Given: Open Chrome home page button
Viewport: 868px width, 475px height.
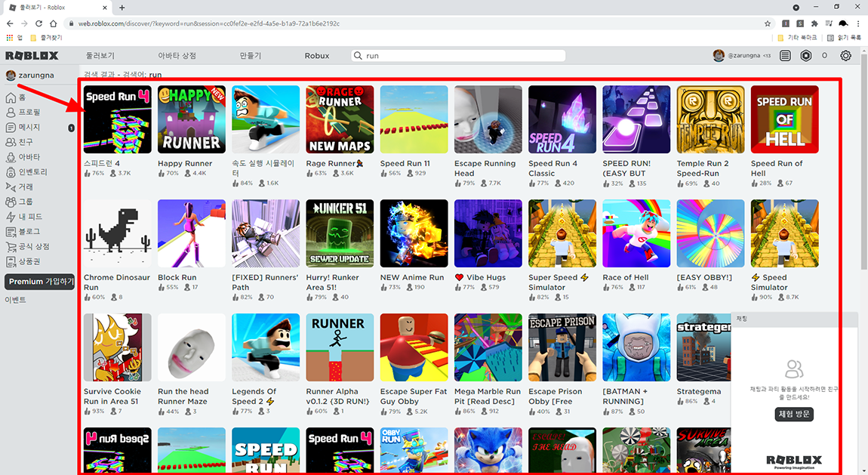Looking at the screenshot, I should point(53,23).
